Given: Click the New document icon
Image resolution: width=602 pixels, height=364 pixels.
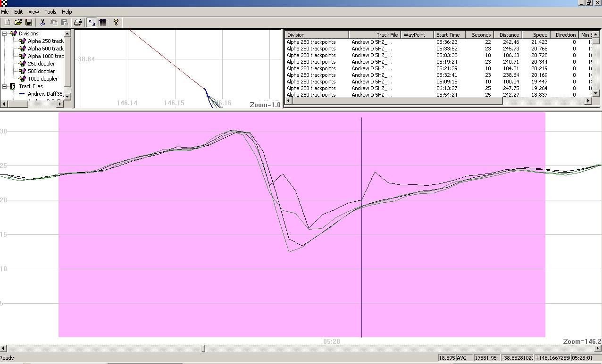Looking at the screenshot, I should coord(8,22).
